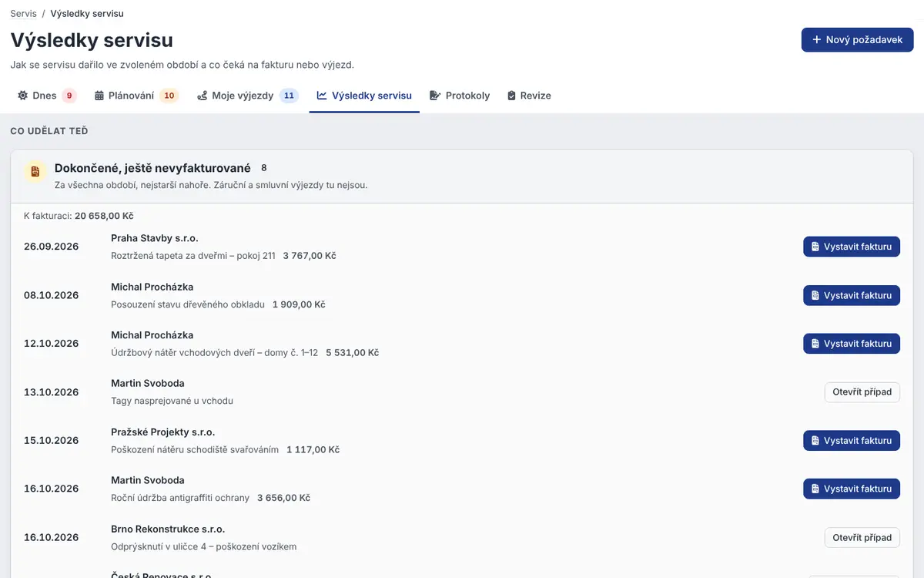Issue invoice for Pražské Projekty s.r.o.
The image size is (924, 578).
pos(852,441)
